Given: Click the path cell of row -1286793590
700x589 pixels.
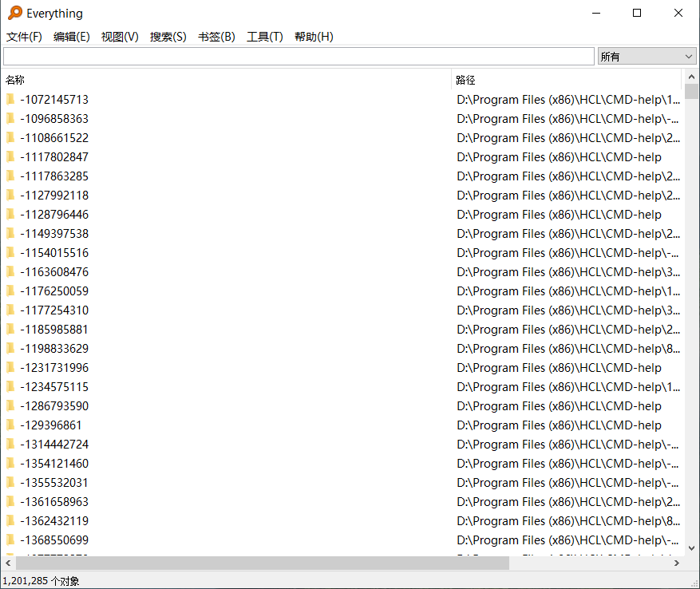Looking at the screenshot, I should click(559, 406).
